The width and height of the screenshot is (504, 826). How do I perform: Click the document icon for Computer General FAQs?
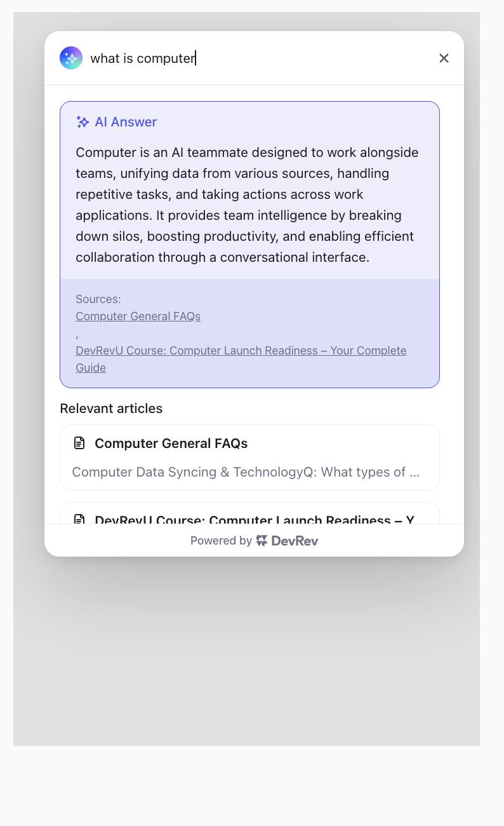pos(79,443)
